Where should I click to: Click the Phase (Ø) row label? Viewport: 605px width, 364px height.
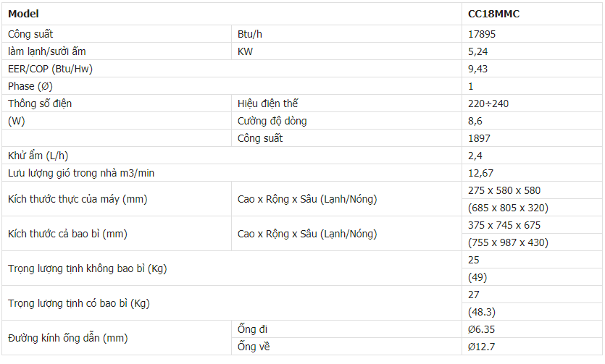[30, 86]
